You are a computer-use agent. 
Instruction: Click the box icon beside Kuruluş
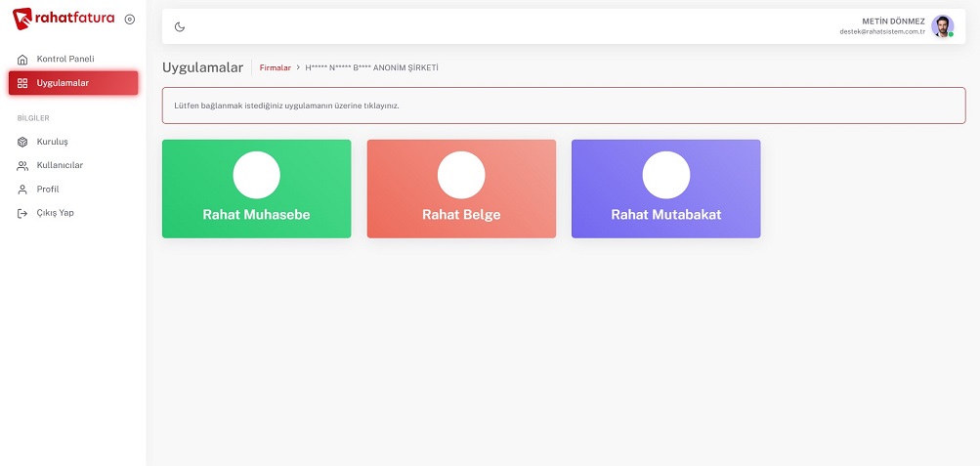tap(22, 142)
